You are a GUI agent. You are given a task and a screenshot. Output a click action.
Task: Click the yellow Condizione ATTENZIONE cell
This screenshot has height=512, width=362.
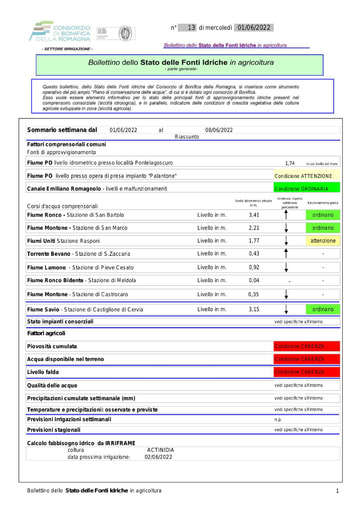click(x=307, y=176)
